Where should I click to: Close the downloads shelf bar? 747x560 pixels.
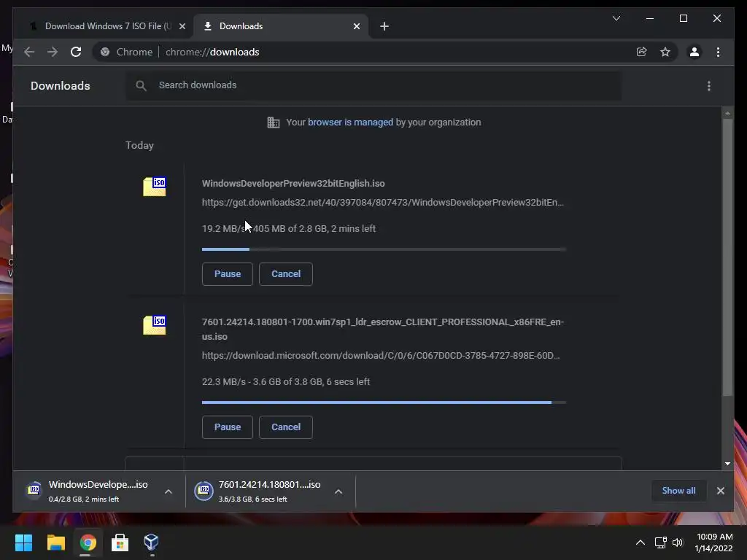tap(720, 491)
